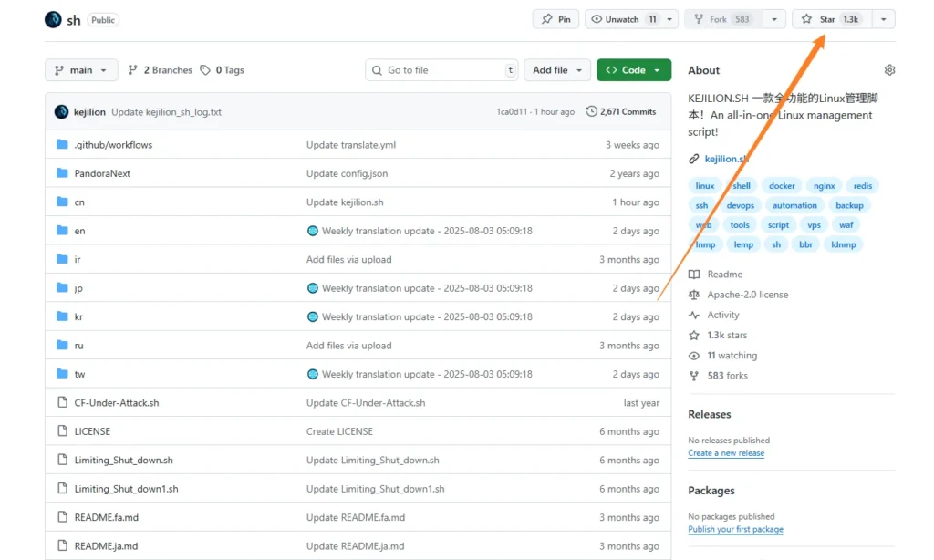Image resolution: width=934 pixels, height=560 pixels.
Task: Click bot avatar in en row commit message
Action: [x=312, y=231]
